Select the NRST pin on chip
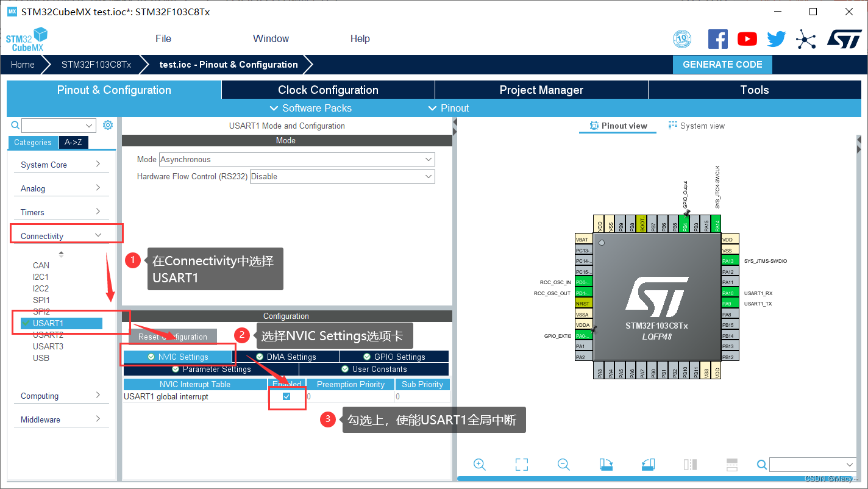The width and height of the screenshot is (868, 489). (583, 304)
